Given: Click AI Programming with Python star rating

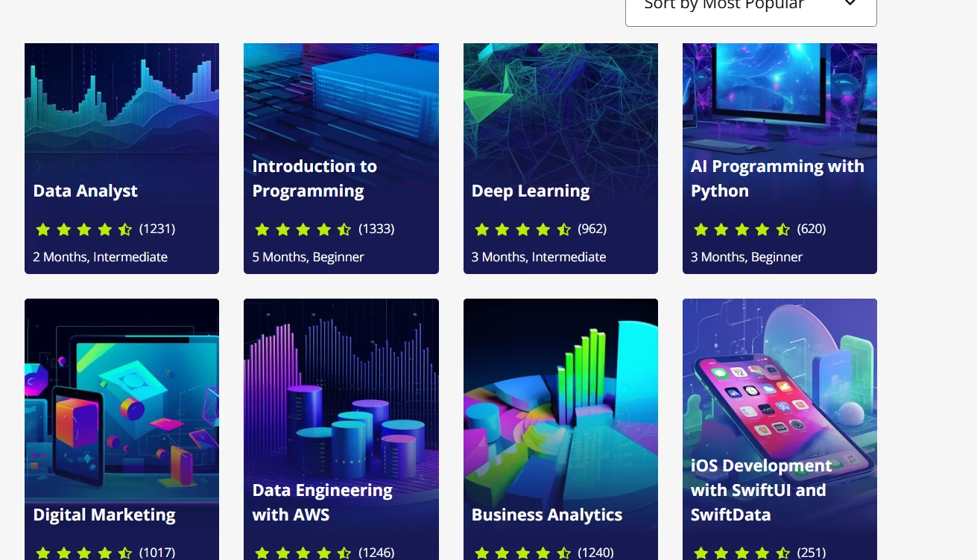Looking at the screenshot, I should point(742,229).
